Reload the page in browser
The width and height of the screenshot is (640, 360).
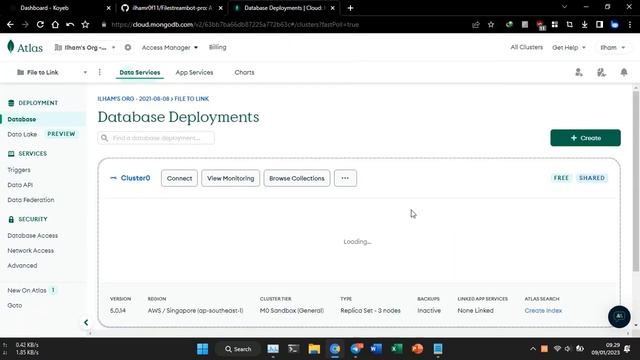pyautogui.click(x=40, y=24)
